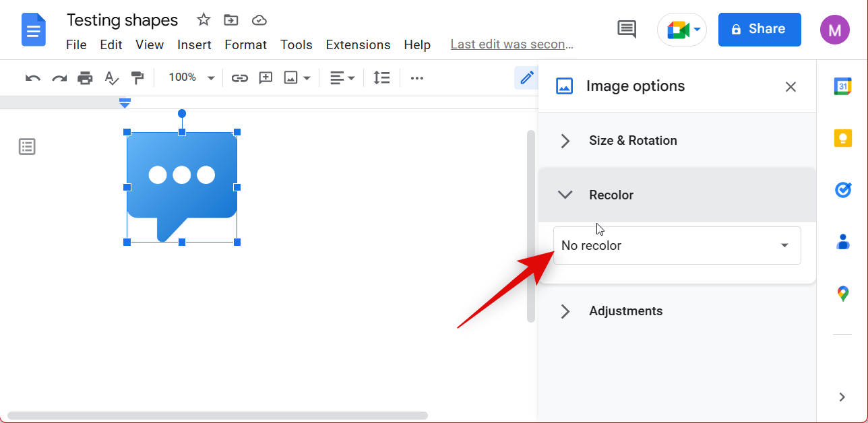868x423 pixels.
Task: Open the text alignment dropdown
Action: tap(342, 78)
